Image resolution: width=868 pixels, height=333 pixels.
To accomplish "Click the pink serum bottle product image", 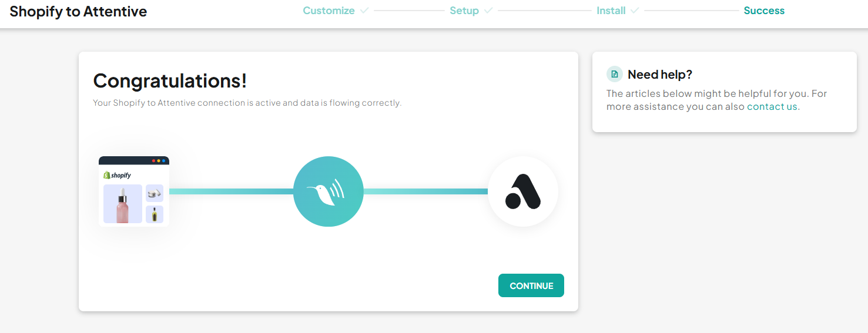I will [x=123, y=204].
